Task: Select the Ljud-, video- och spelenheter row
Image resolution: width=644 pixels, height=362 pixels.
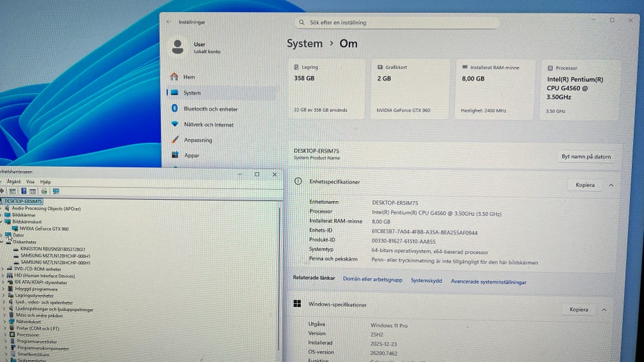Action: click(x=44, y=302)
